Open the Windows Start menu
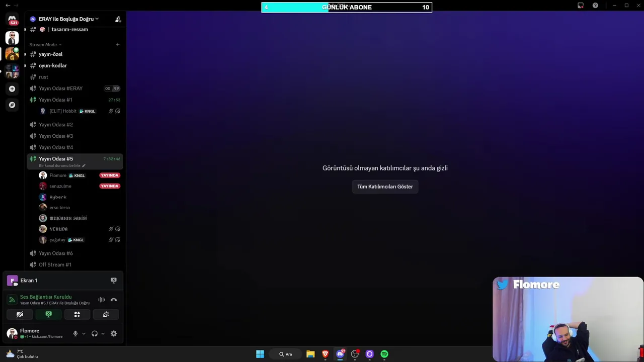Viewport: 644px width, 362px height. (260, 354)
